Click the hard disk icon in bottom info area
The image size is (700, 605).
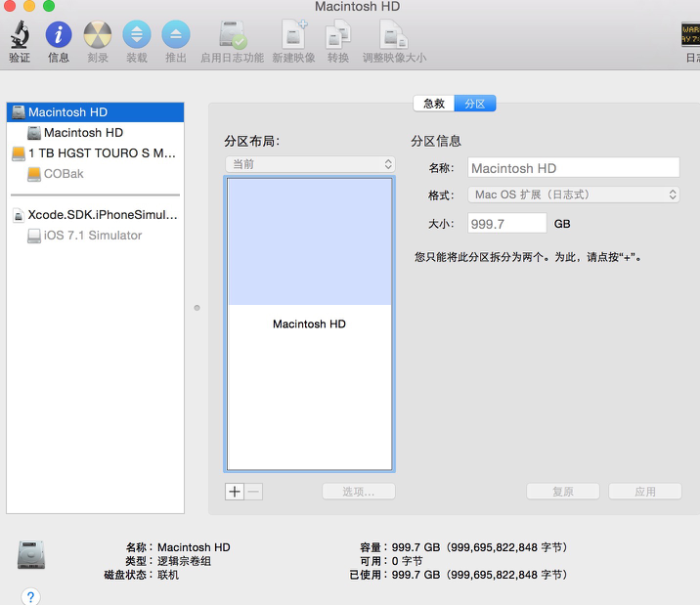31,555
